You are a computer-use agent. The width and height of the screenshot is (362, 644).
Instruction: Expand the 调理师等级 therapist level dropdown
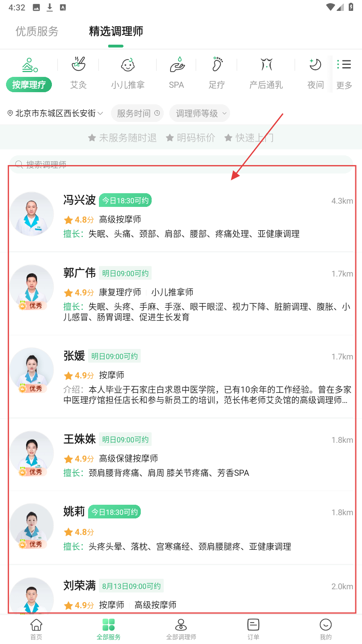coord(200,114)
